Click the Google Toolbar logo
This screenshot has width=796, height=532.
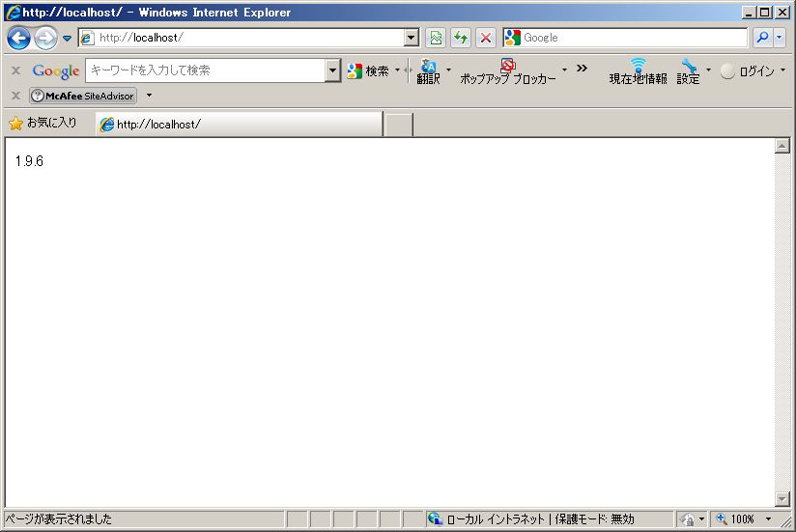(x=56, y=71)
